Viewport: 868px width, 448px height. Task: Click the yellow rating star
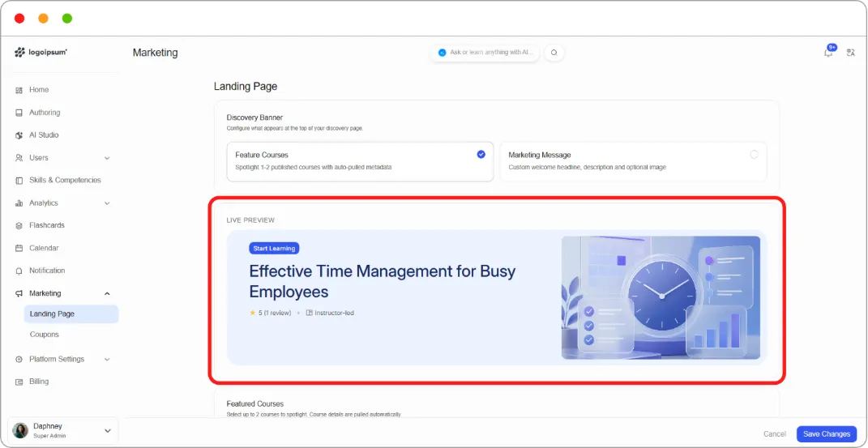coord(252,313)
